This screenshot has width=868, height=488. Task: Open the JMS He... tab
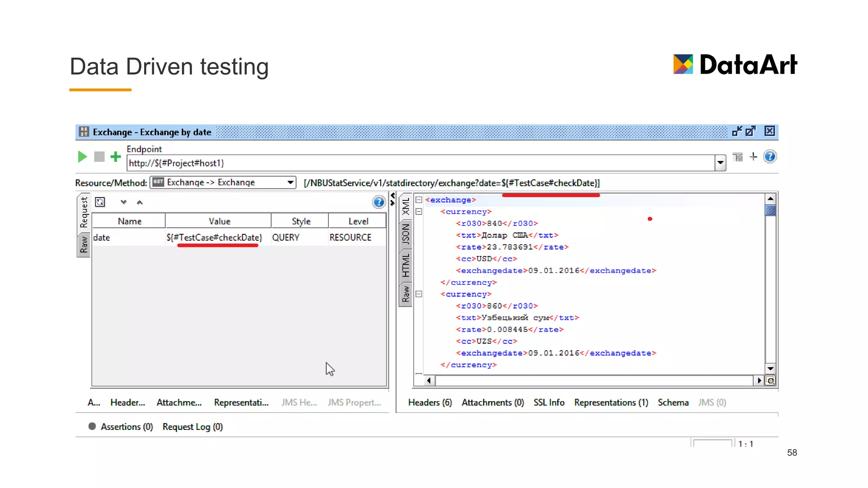[299, 402]
